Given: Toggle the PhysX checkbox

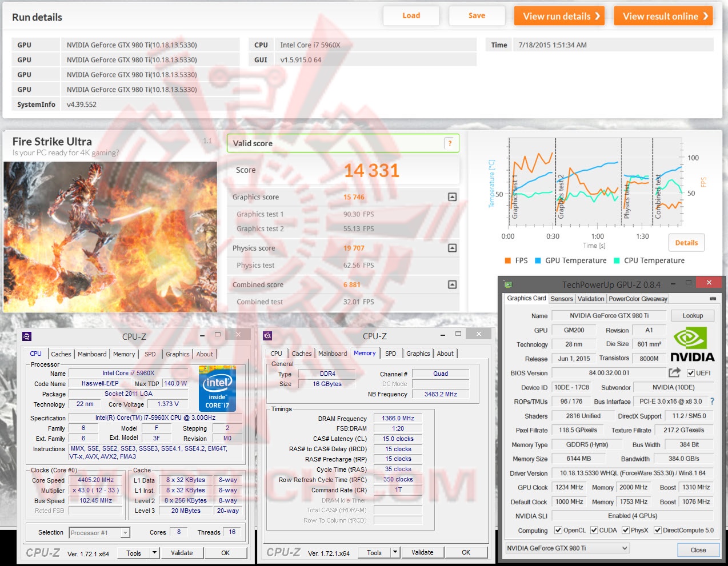Looking at the screenshot, I should [x=626, y=530].
